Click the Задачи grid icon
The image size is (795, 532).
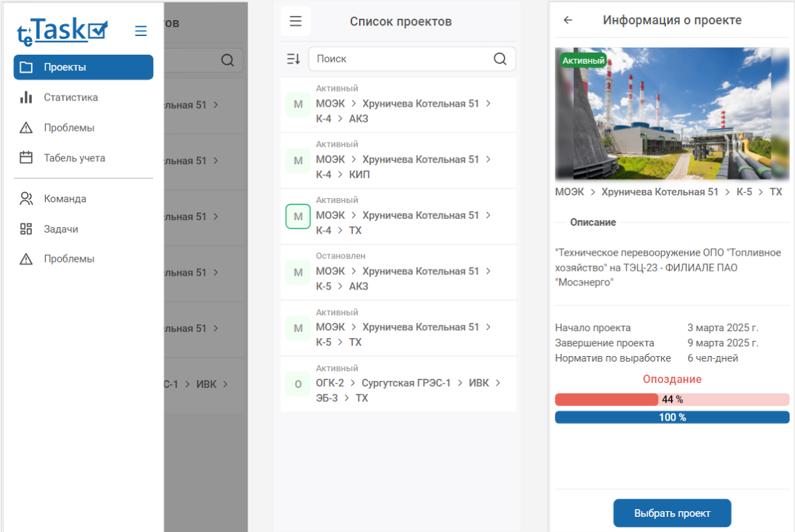pyautogui.click(x=26, y=229)
